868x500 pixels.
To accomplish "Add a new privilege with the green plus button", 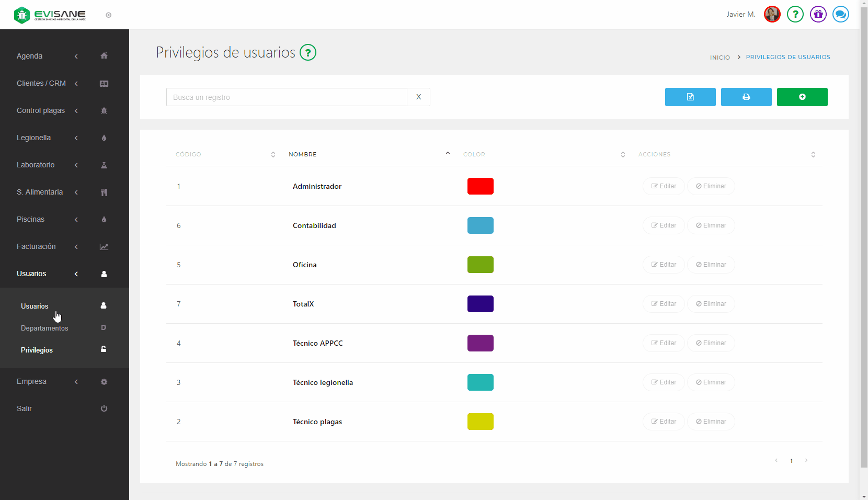I will coord(802,97).
